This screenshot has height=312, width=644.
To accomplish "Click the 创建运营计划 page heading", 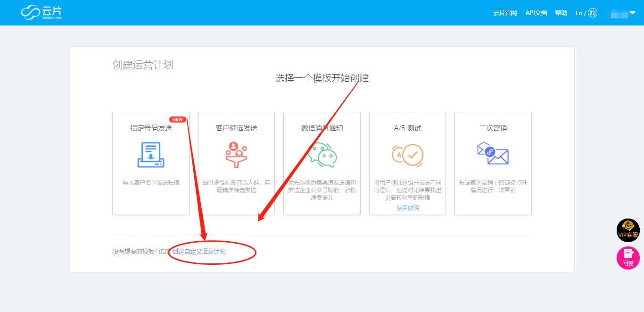I will pos(143,65).
